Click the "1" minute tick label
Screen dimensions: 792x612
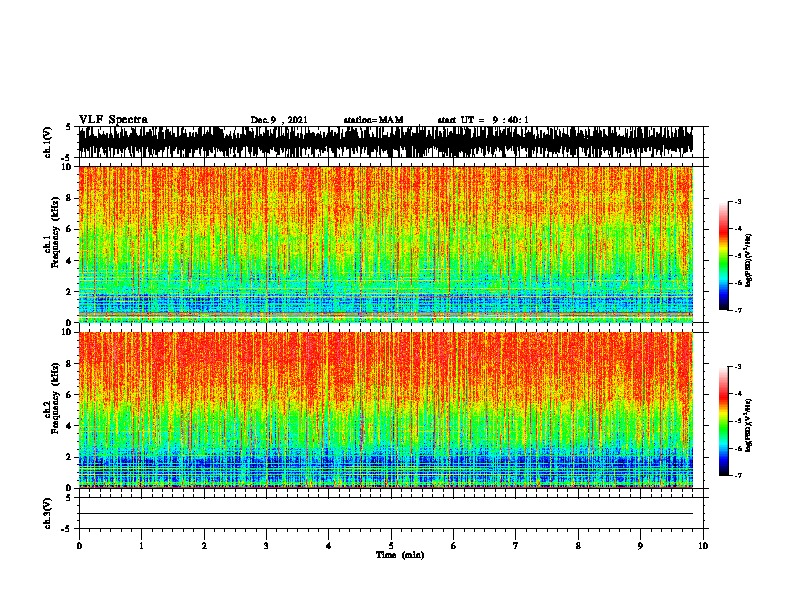coord(142,546)
